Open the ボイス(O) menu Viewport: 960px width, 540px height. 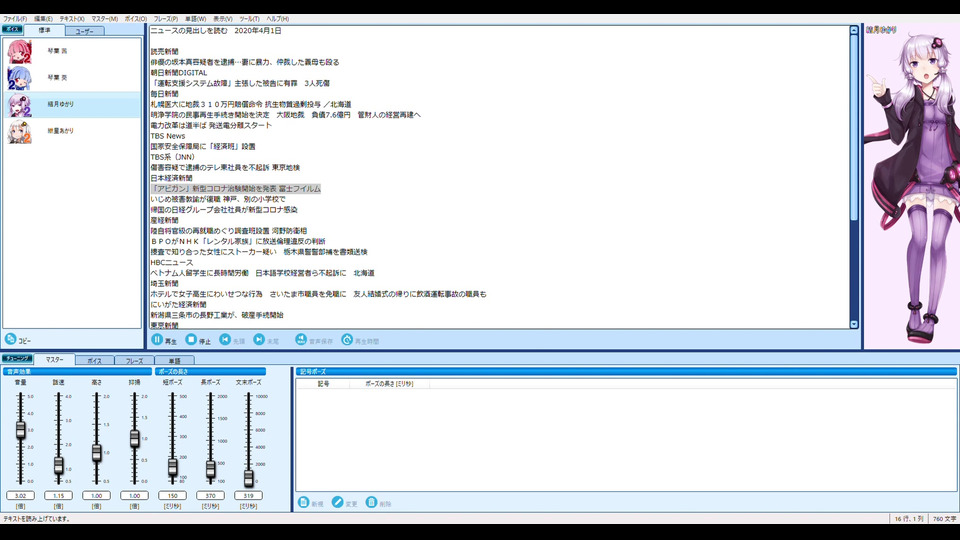pyautogui.click(x=135, y=19)
